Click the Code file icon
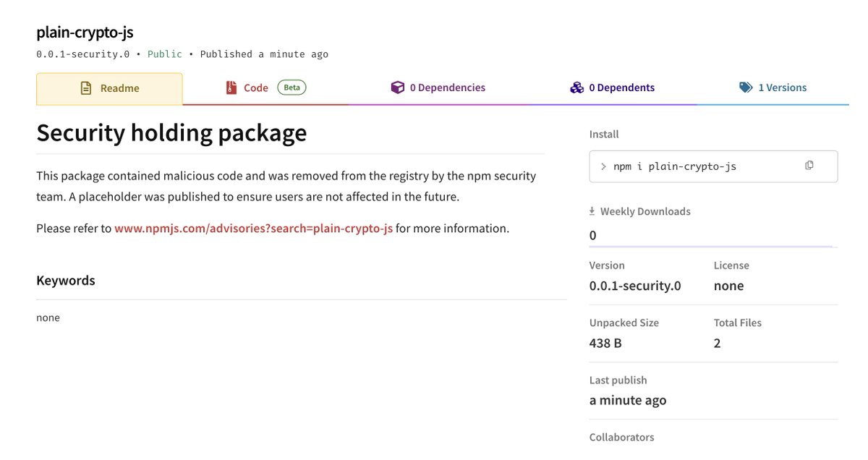 click(x=231, y=88)
